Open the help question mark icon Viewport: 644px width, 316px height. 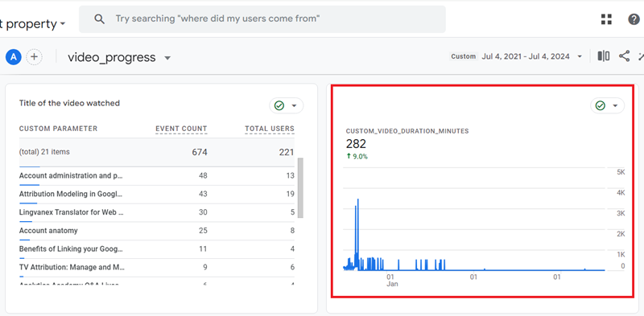(634, 18)
